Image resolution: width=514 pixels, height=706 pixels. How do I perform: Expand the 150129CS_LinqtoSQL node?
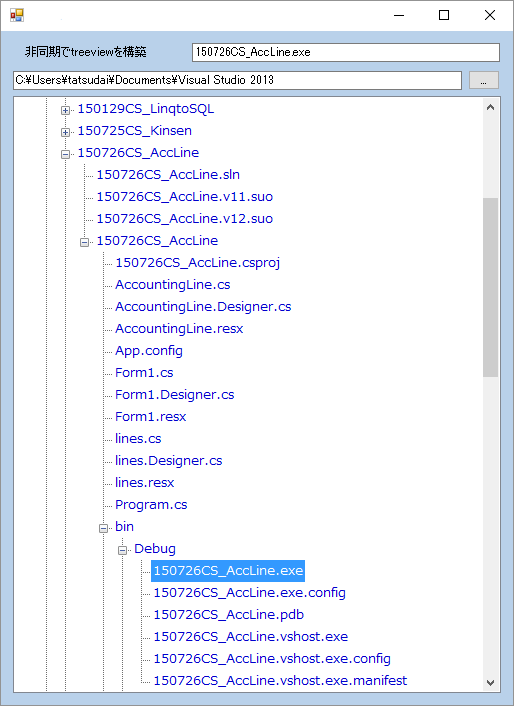coord(66,110)
